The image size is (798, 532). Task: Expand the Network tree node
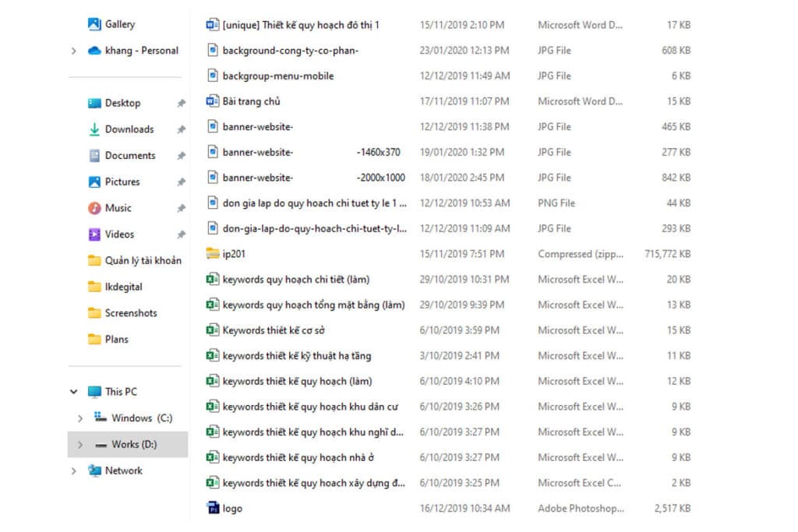tap(74, 471)
